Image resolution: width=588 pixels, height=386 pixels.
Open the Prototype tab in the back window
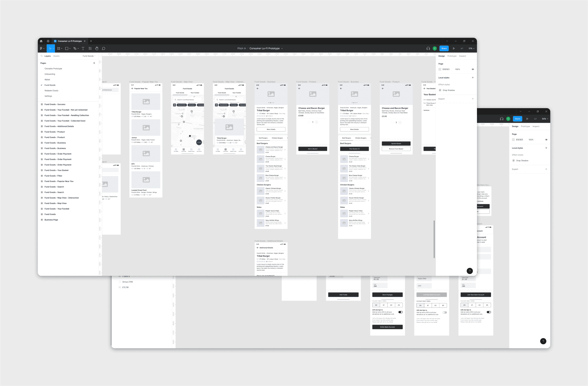pyautogui.click(x=525, y=126)
